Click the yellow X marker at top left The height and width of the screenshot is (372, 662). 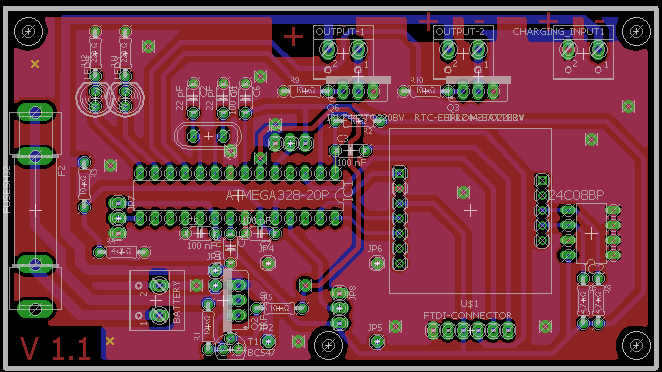(x=35, y=64)
